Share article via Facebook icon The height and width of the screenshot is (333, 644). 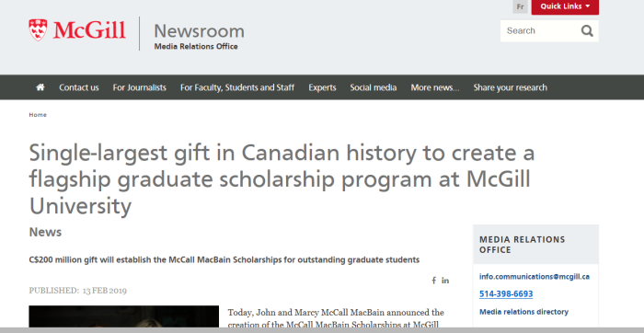tap(433, 281)
